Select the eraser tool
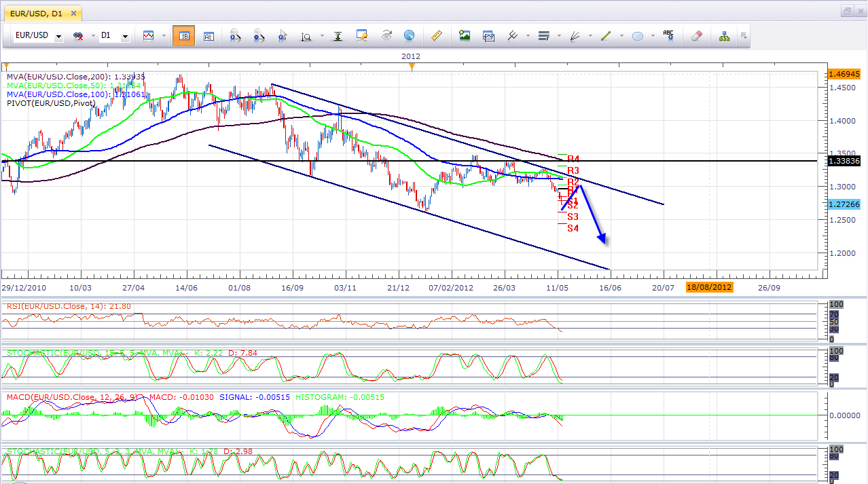Viewport: 868px width, 484px height. (696, 35)
